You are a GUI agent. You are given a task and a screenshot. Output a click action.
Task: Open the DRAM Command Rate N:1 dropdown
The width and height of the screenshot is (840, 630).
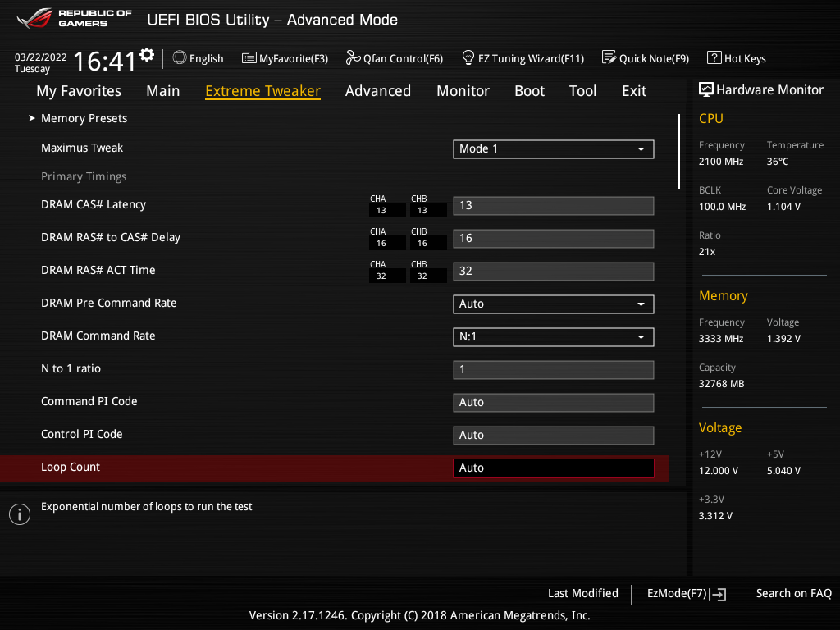[554, 337]
